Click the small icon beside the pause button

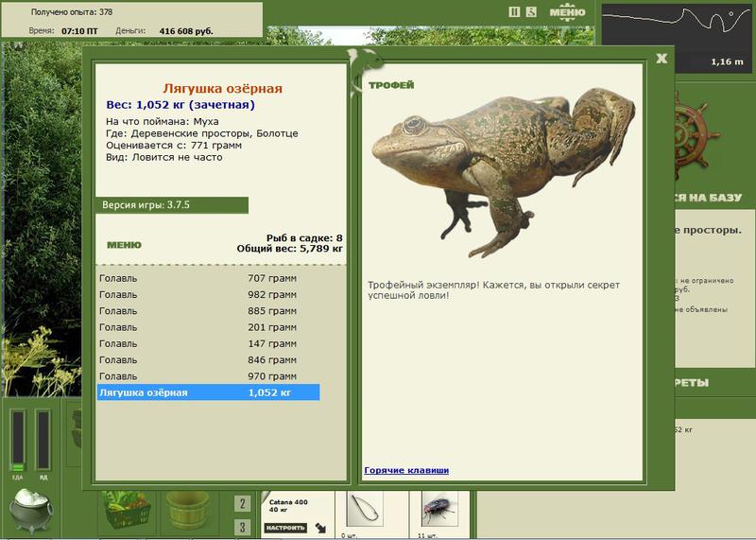(x=531, y=12)
